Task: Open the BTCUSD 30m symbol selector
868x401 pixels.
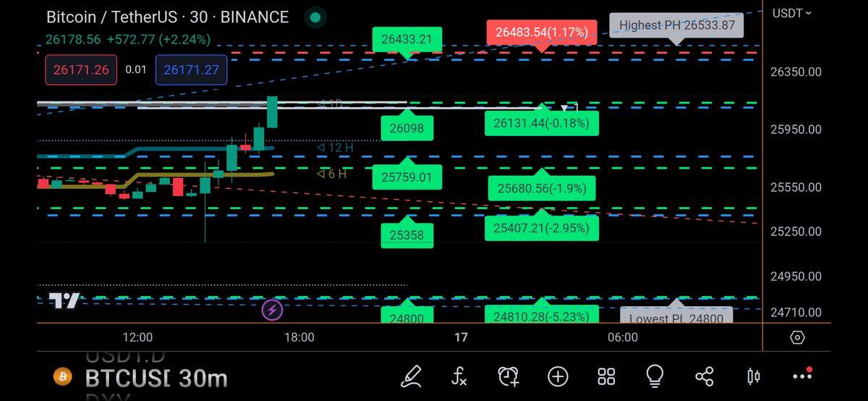Action: (156, 377)
